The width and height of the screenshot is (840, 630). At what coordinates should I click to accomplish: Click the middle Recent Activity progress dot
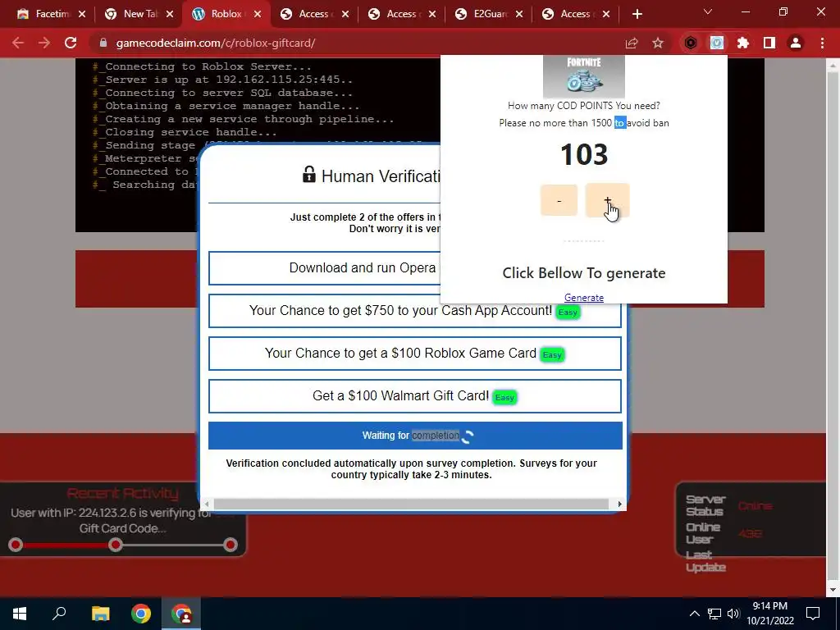(x=115, y=546)
